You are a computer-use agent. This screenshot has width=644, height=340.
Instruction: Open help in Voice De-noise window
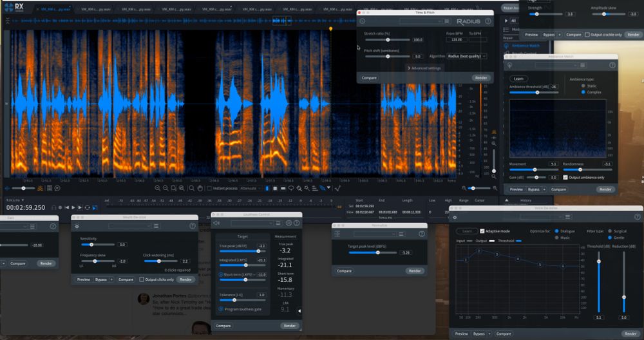[x=637, y=217]
